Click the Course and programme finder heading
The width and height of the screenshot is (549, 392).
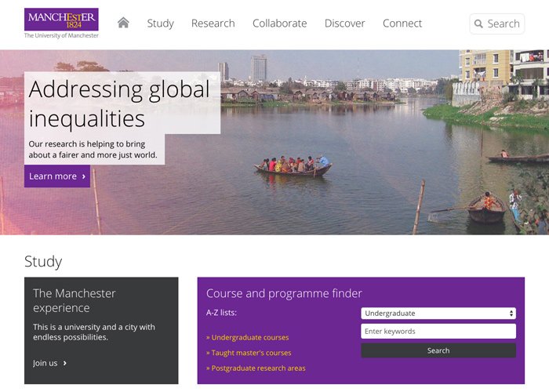click(x=284, y=293)
